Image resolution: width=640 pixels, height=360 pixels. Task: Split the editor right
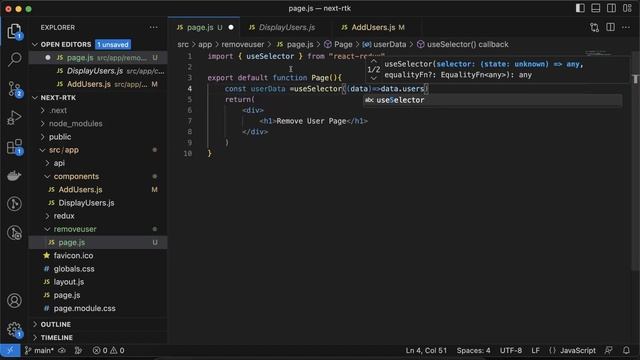click(x=610, y=27)
